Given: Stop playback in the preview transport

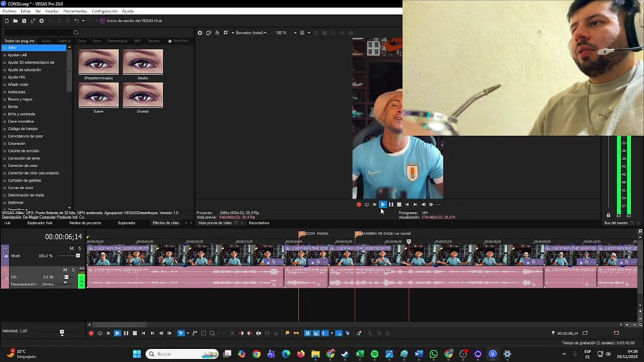Looking at the screenshot, I should pos(399,205).
